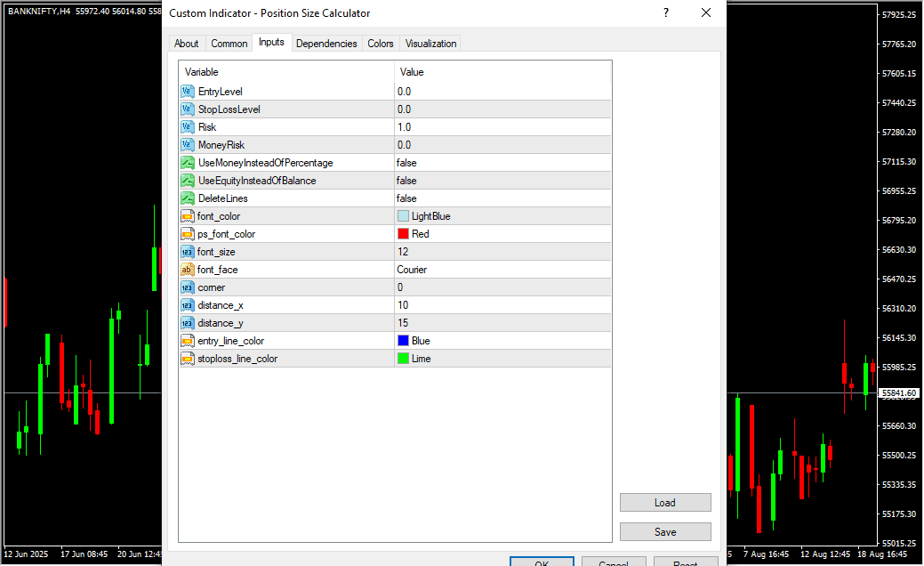
Task: Open the ps_font_color Red value dropdown
Action: [x=502, y=234]
